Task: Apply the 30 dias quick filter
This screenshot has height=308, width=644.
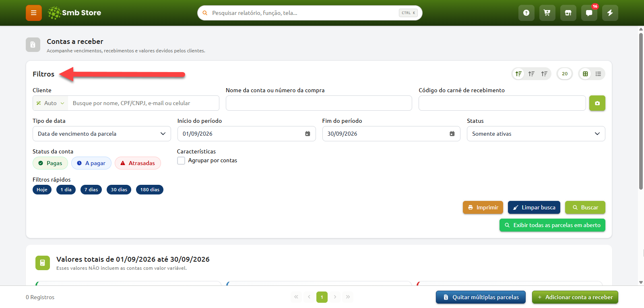Action: pos(119,190)
